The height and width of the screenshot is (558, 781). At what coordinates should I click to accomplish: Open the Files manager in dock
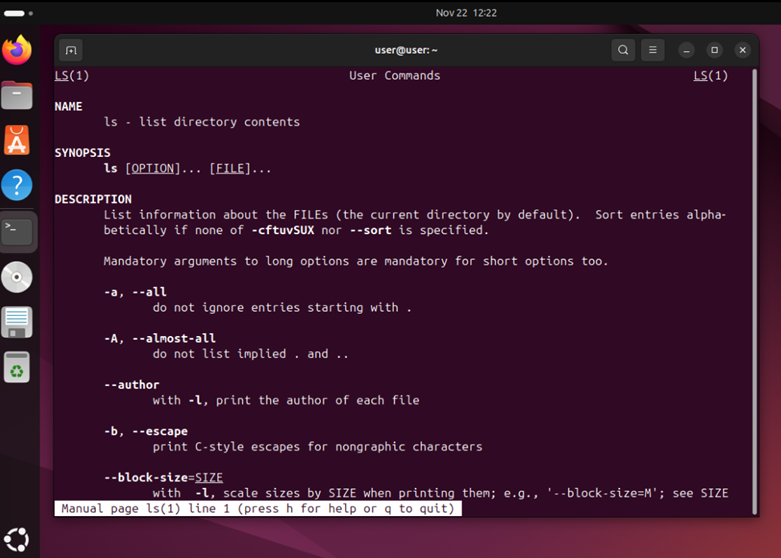tap(17, 95)
